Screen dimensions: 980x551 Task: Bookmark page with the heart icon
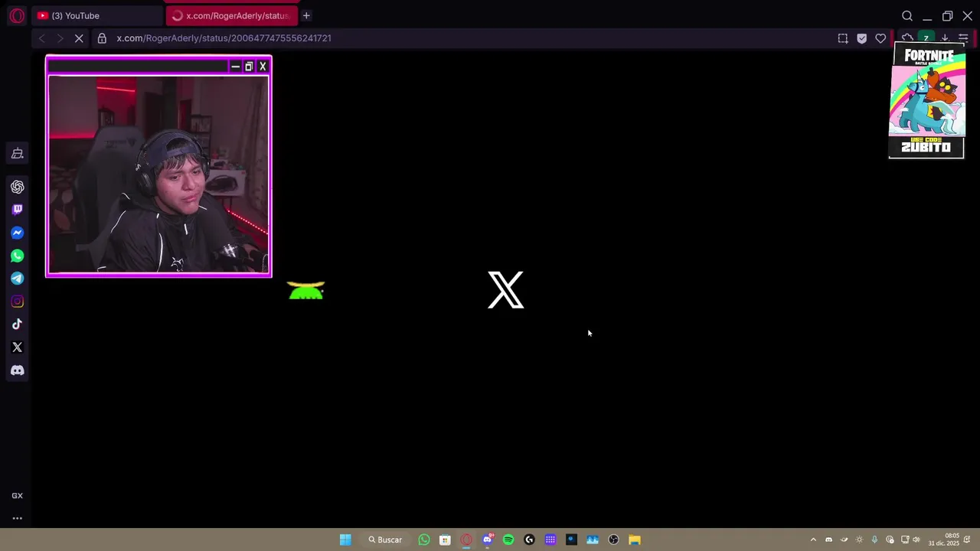point(880,38)
